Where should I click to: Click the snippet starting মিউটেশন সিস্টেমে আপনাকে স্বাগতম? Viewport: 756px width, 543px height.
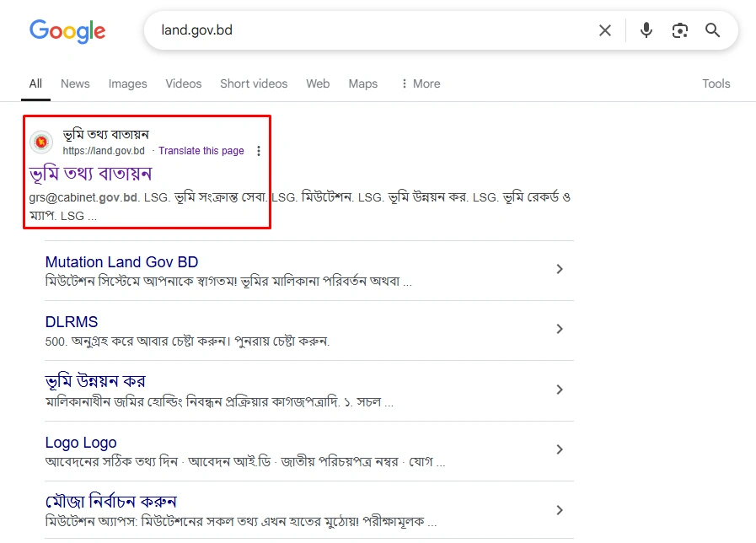(x=228, y=281)
